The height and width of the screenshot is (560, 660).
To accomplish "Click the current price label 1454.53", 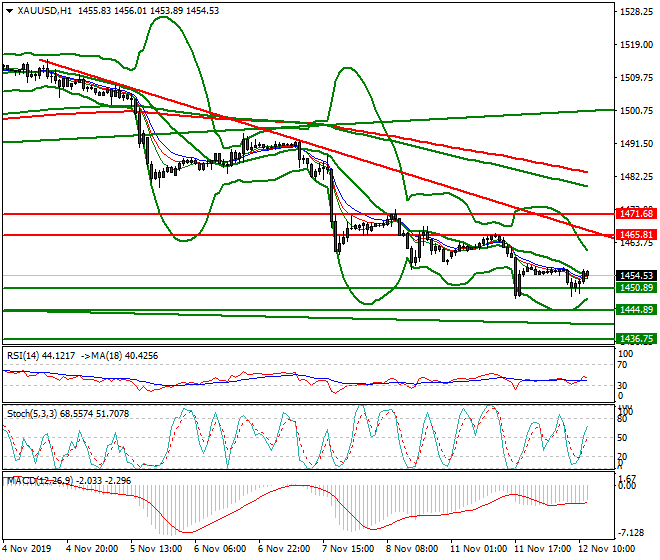I will click(x=636, y=276).
